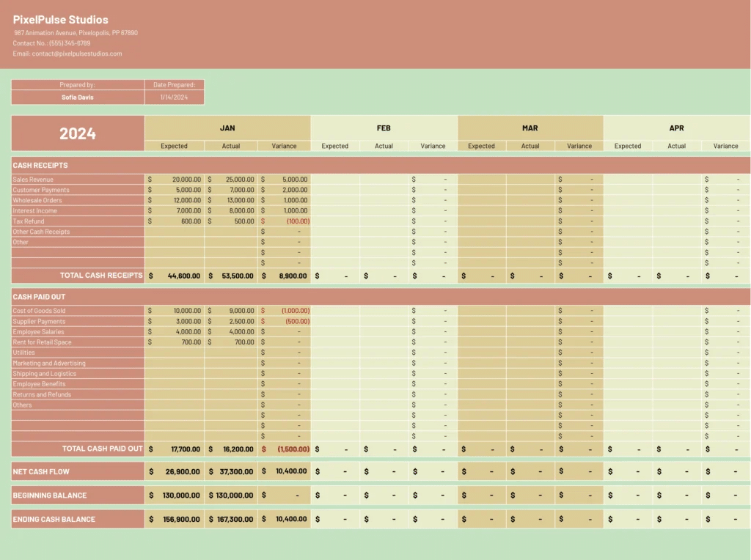Select the Marketing and Advertising row label
This screenshot has width=751, height=560.
click(49, 364)
